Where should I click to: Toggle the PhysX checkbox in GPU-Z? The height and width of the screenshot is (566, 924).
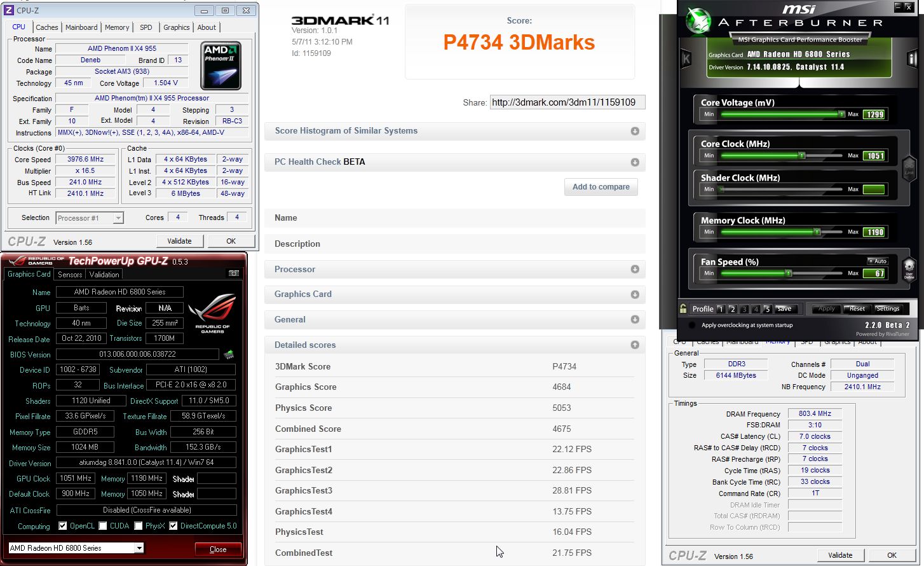click(138, 526)
